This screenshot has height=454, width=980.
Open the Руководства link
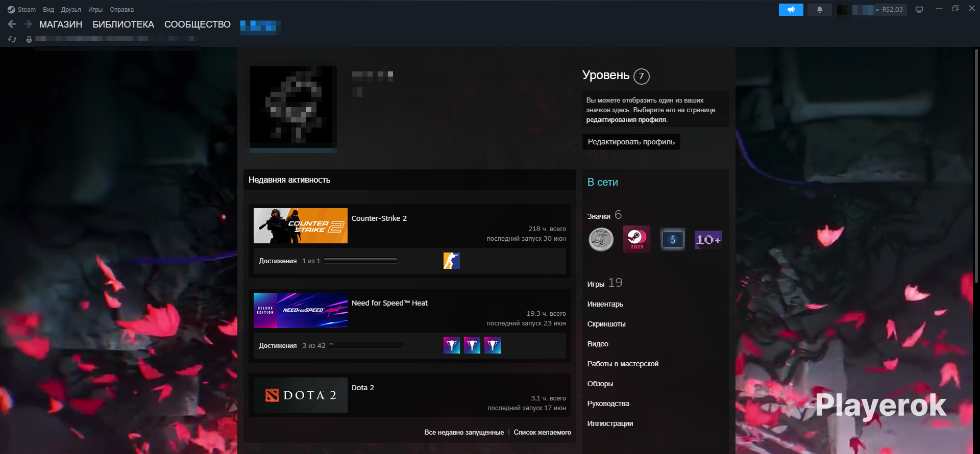point(608,403)
